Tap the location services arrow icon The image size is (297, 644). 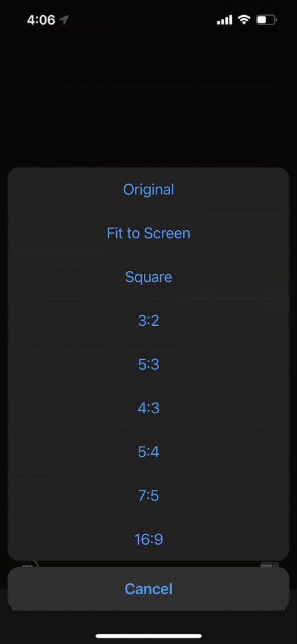click(63, 19)
